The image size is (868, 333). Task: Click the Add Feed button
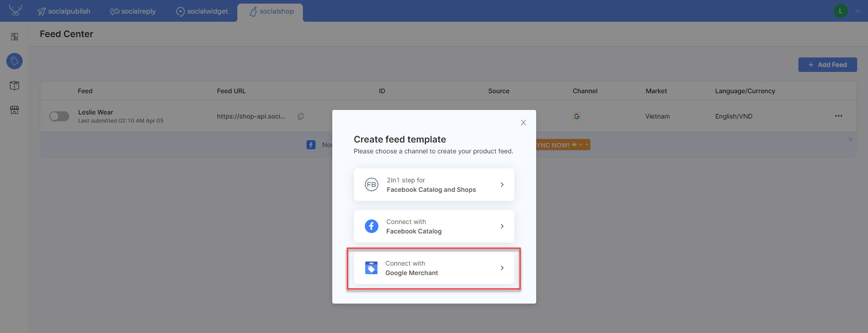pos(827,65)
